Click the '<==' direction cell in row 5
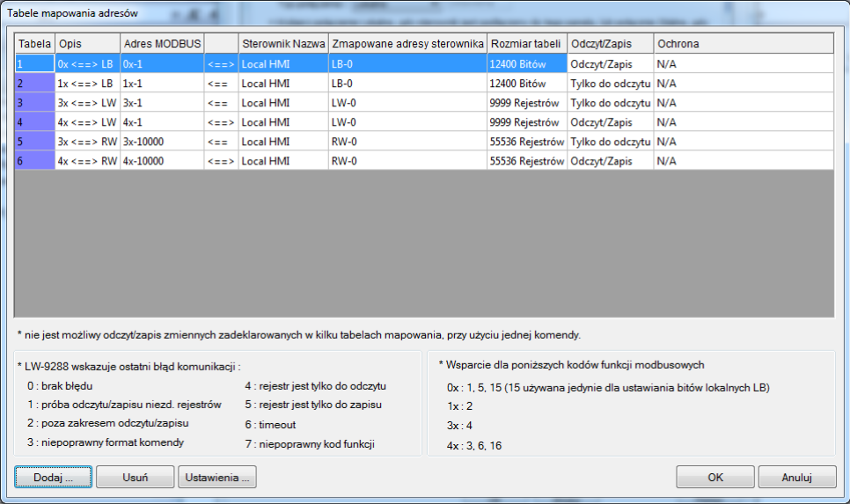Image resolution: width=850 pixels, height=504 pixels. [x=221, y=142]
